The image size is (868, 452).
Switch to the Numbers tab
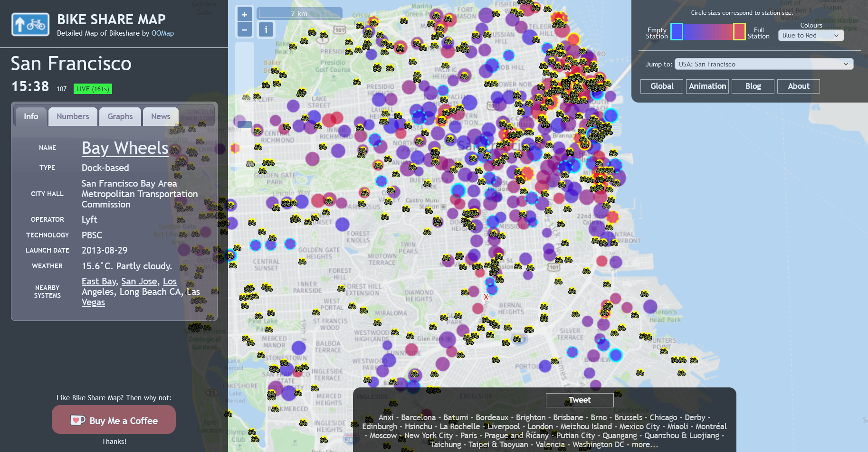tap(73, 116)
